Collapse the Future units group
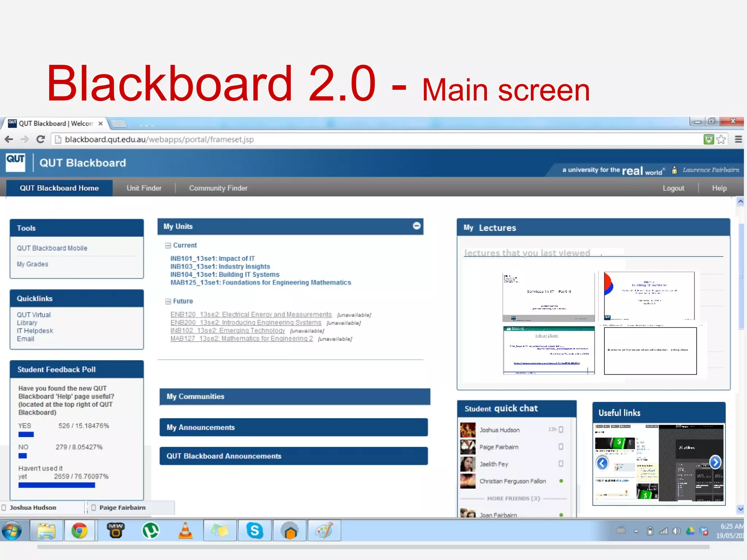 click(x=168, y=301)
